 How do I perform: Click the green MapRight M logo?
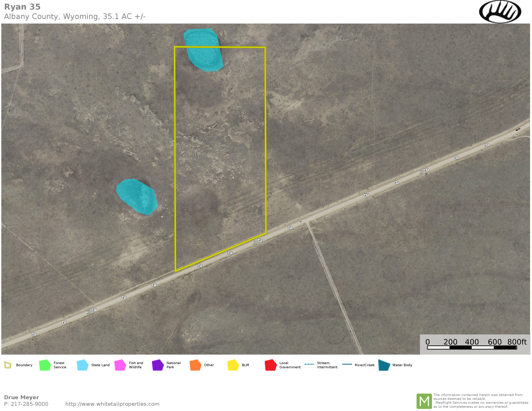click(424, 401)
